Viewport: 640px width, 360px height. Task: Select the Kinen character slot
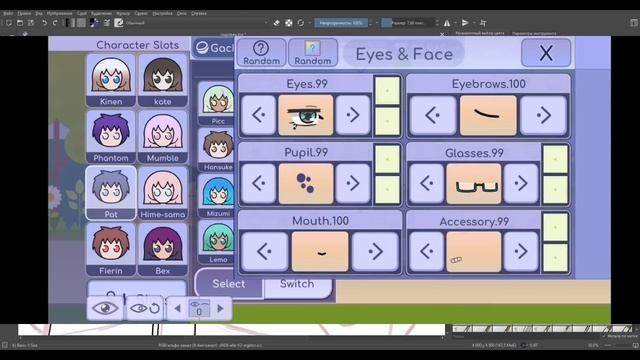point(111,80)
